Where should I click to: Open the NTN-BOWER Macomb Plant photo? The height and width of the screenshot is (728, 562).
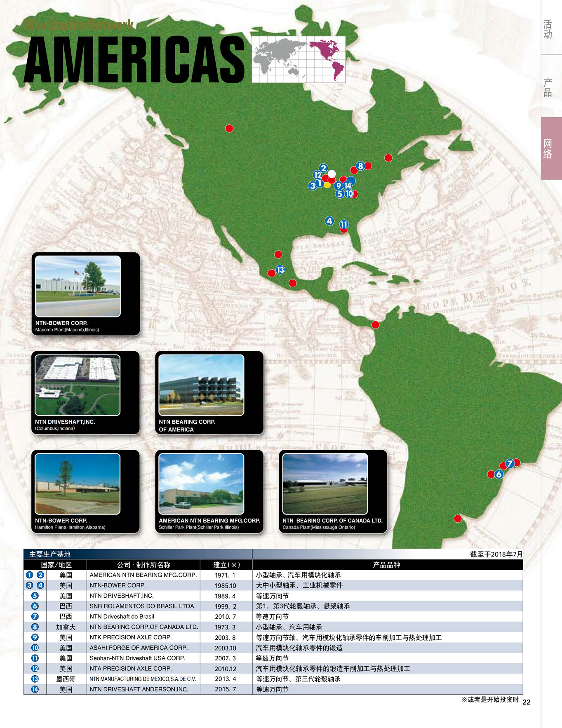coord(78,286)
